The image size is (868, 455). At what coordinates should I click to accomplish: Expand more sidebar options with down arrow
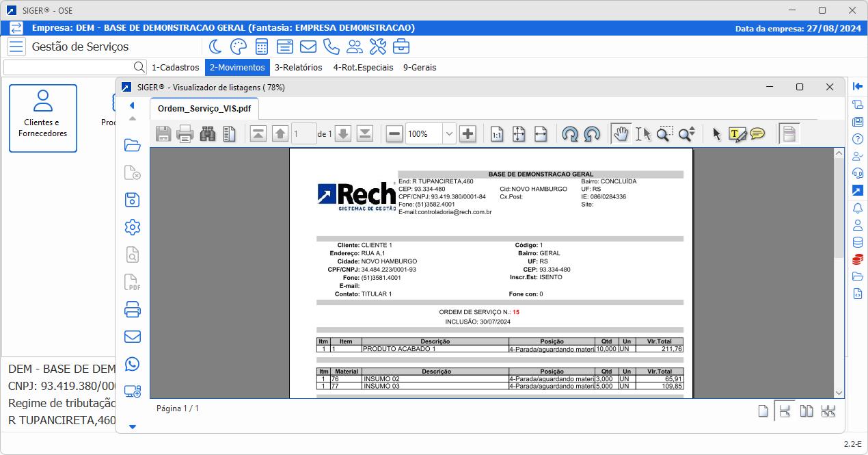click(x=132, y=427)
